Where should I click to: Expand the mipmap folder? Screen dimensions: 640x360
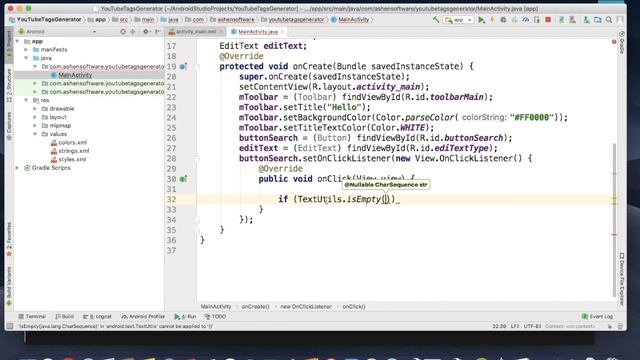coord(35,126)
